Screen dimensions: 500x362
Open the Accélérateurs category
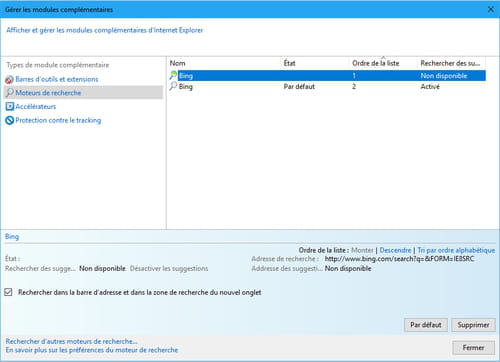click(x=36, y=107)
